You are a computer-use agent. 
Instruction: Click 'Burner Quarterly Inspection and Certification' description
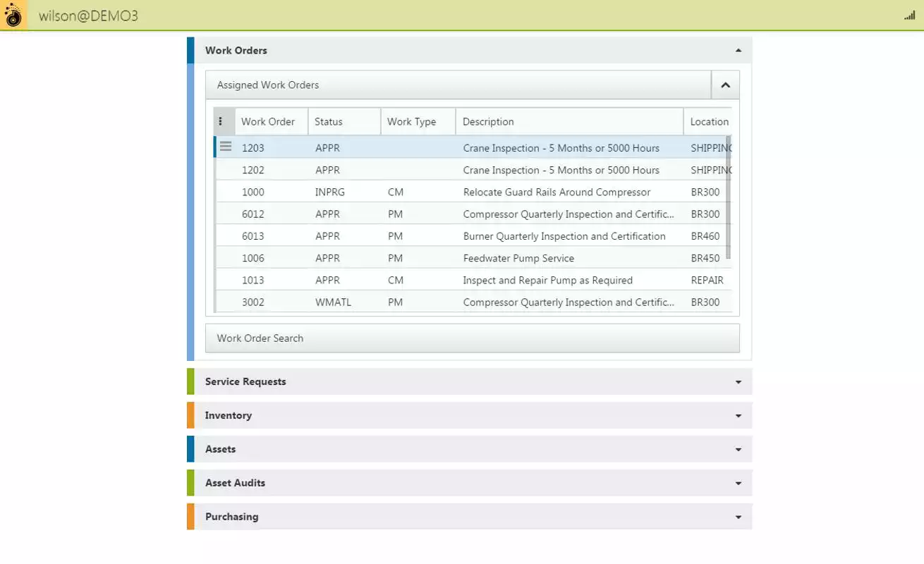tap(564, 236)
